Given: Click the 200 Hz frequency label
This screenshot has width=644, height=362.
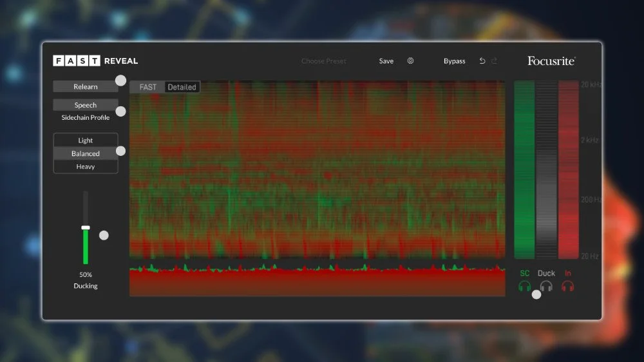Looking at the screenshot, I should 591,200.
